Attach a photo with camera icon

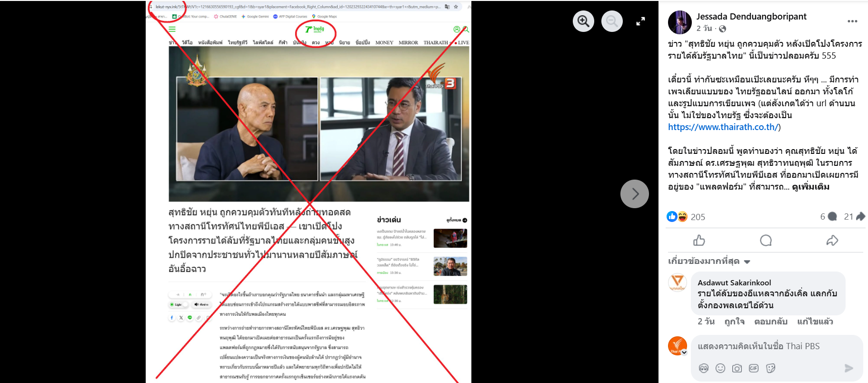737,368
